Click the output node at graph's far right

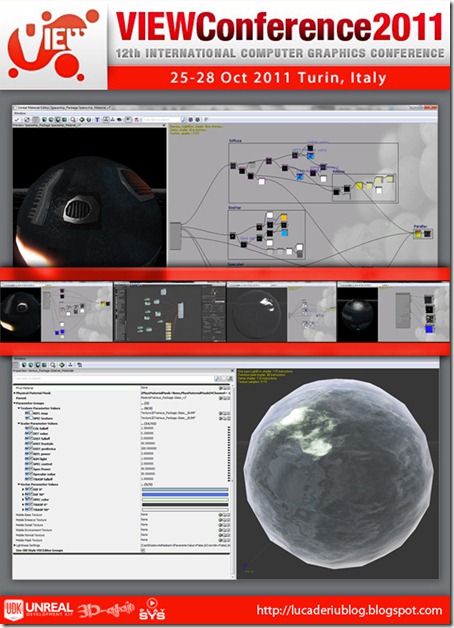pos(423,233)
